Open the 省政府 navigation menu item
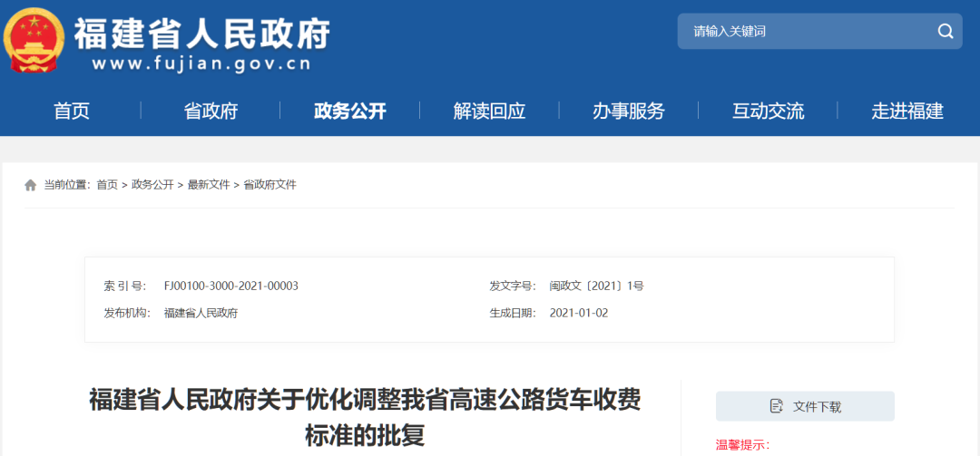The image size is (980, 456). click(211, 112)
